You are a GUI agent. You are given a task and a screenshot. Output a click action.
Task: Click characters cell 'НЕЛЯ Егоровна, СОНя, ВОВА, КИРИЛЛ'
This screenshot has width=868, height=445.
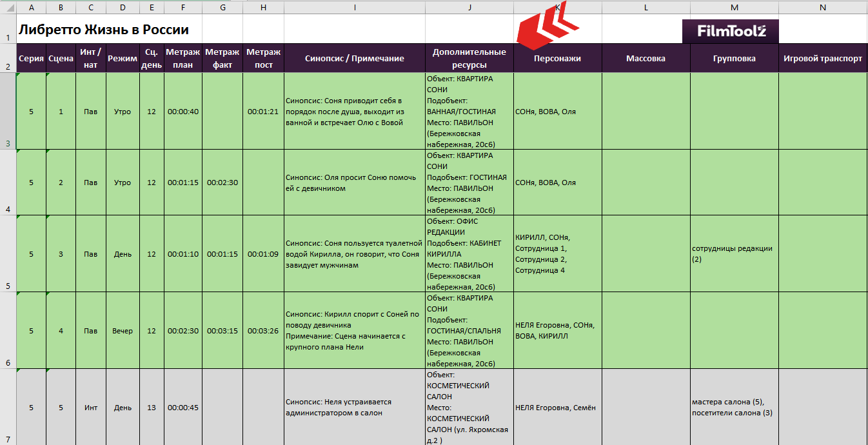[558, 331]
